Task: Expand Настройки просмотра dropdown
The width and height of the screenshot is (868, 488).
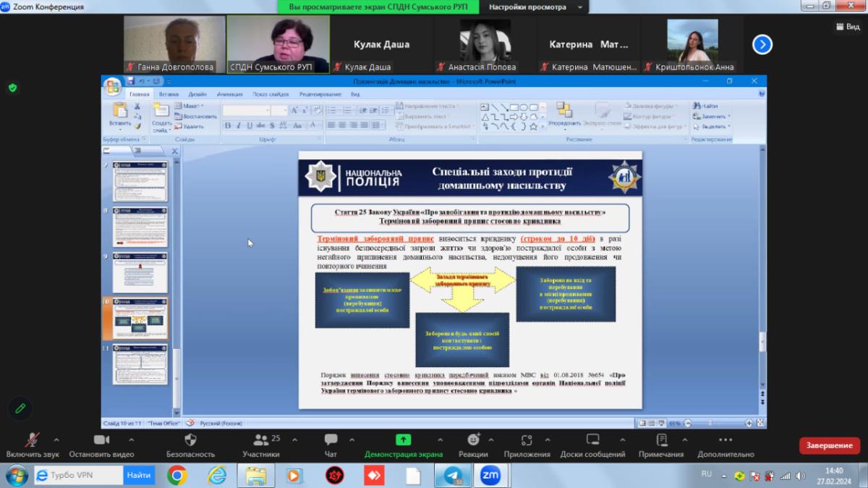Action: tap(534, 7)
